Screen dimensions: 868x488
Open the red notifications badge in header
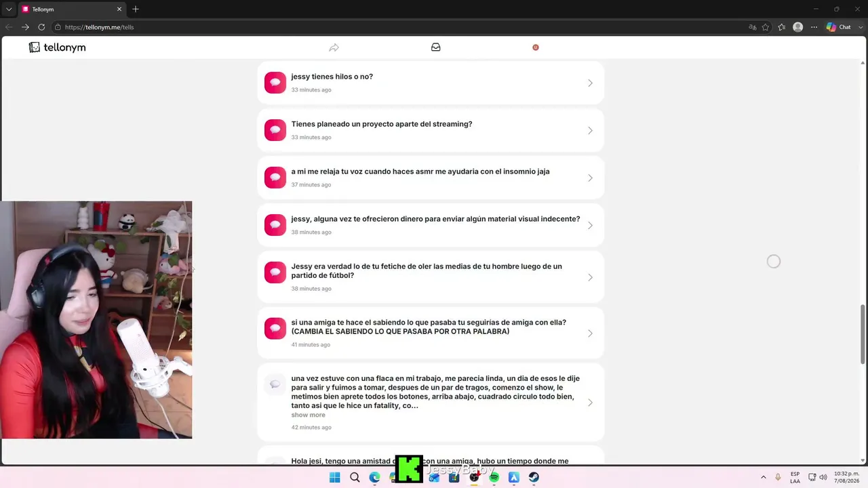pyautogui.click(x=536, y=47)
